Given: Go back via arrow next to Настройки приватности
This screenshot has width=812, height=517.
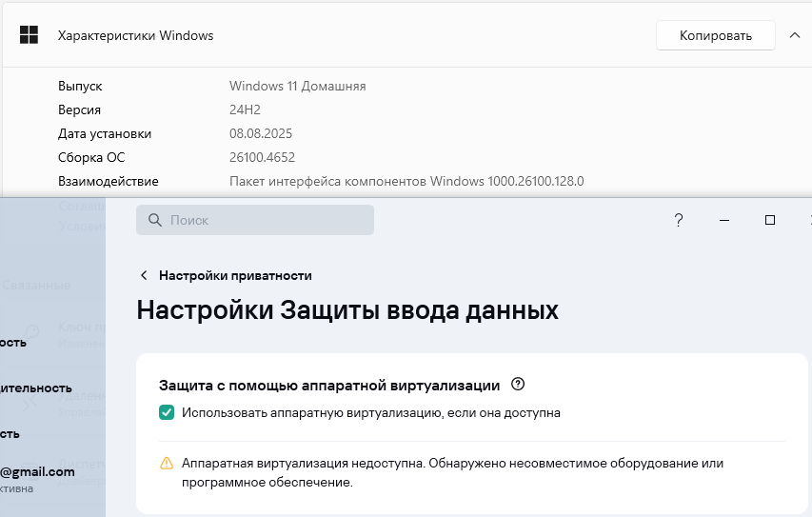Looking at the screenshot, I should (144, 275).
